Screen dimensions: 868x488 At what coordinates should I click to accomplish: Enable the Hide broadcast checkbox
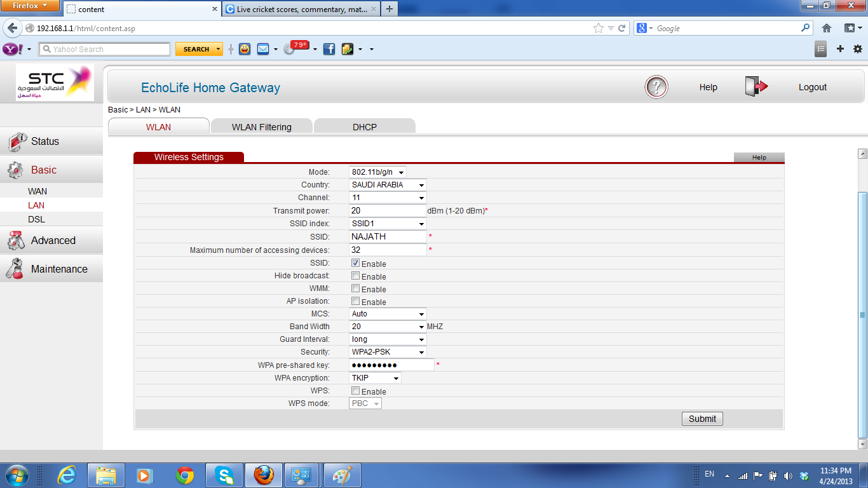pos(356,276)
